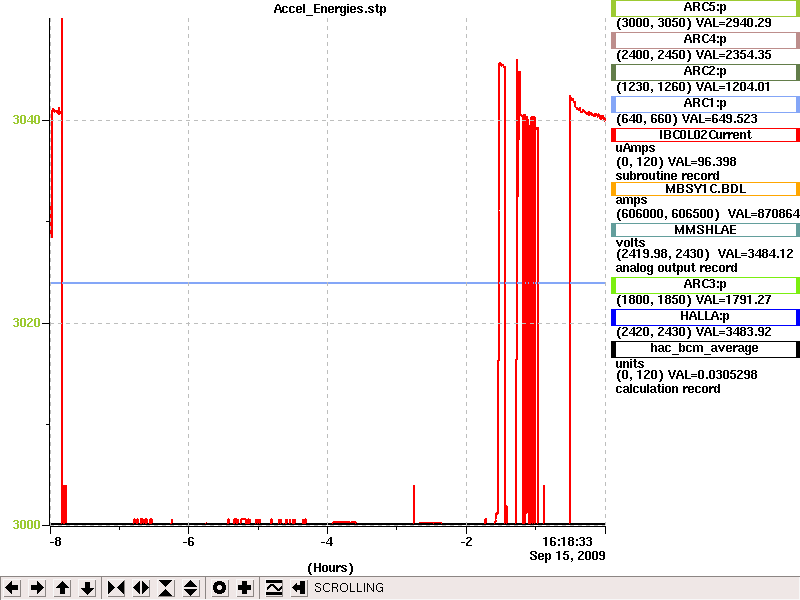Image resolution: width=800 pixels, height=600 pixels.
Task: Select the ARC4:p curve legend entry
Action: tap(705, 39)
